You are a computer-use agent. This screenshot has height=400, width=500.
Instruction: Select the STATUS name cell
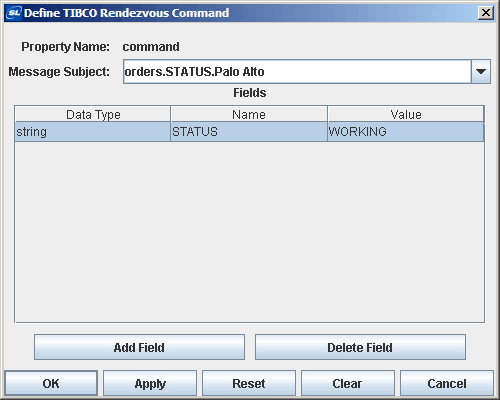pyautogui.click(x=249, y=132)
